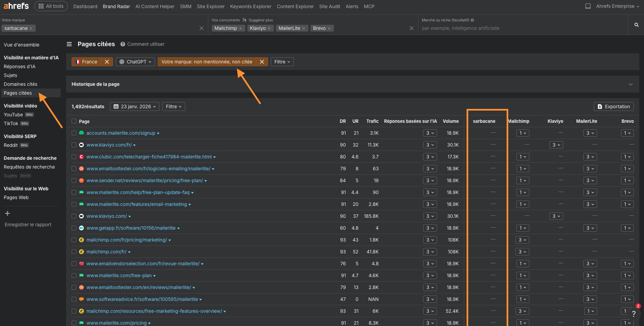Select all rows with the header checkbox
Screen dimensions: 644x326
click(x=74, y=121)
